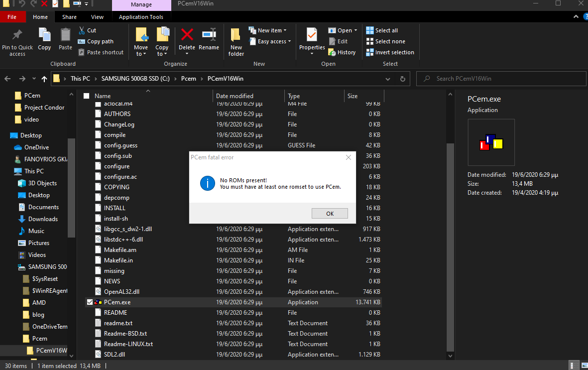Close the PCem fatal error dialog
588x370 pixels.
tap(349, 157)
